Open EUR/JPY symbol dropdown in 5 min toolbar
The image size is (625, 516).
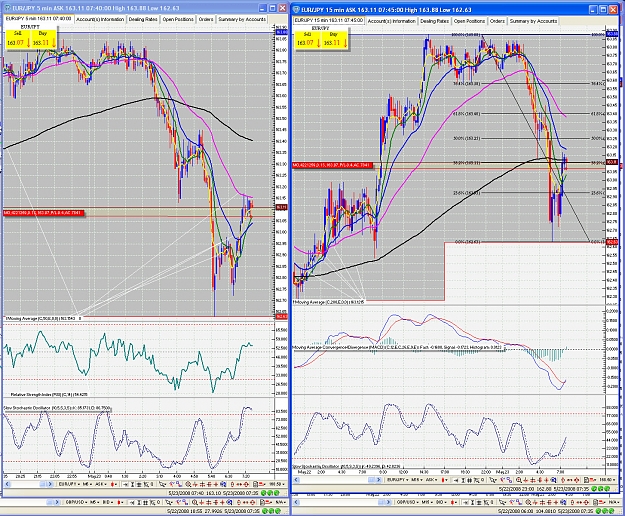pos(69,484)
